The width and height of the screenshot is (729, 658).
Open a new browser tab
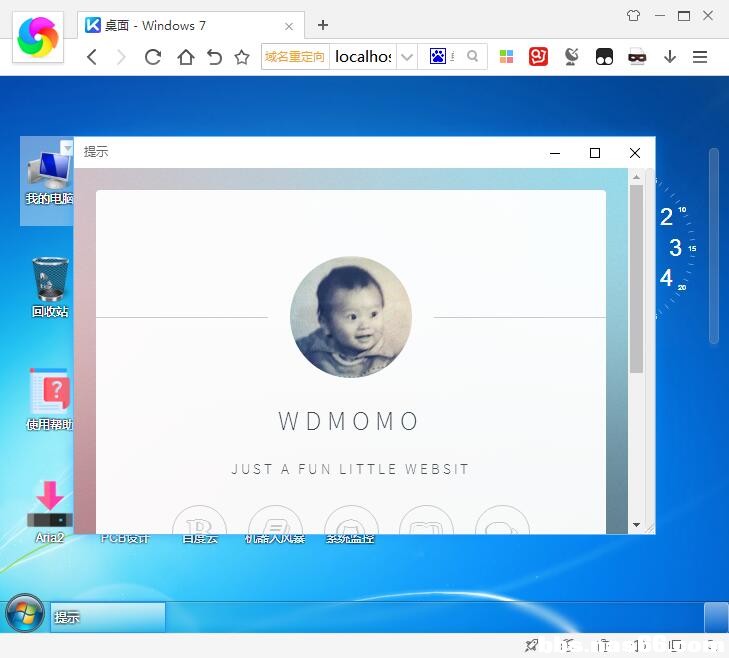point(323,25)
